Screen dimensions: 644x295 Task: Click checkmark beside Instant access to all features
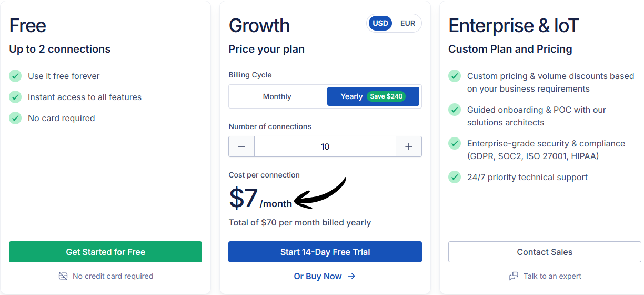(x=15, y=97)
